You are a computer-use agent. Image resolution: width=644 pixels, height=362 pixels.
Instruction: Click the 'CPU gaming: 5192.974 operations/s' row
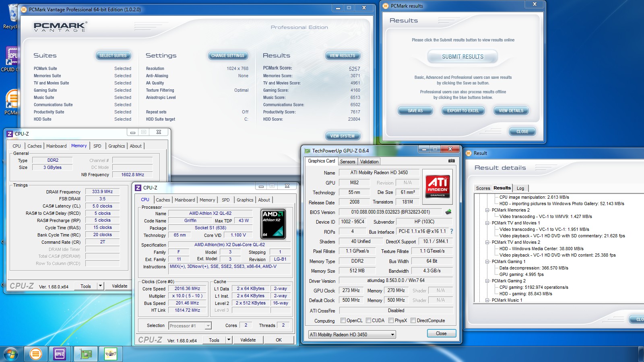(534, 287)
